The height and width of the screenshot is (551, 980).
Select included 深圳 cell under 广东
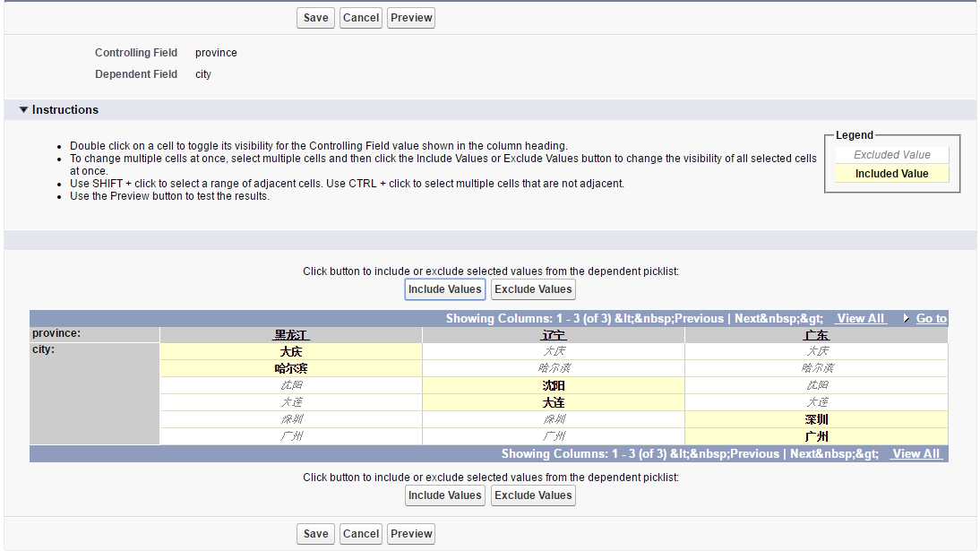[x=817, y=419]
